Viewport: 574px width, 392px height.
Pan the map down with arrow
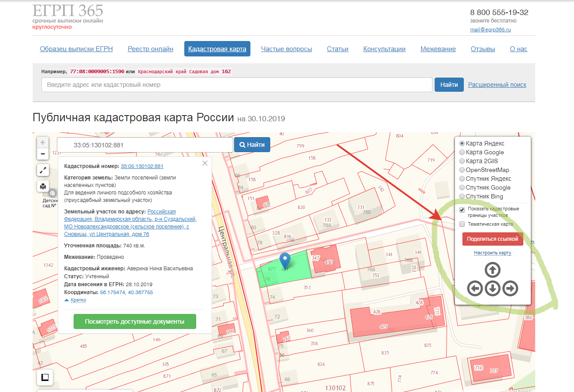point(492,289)
